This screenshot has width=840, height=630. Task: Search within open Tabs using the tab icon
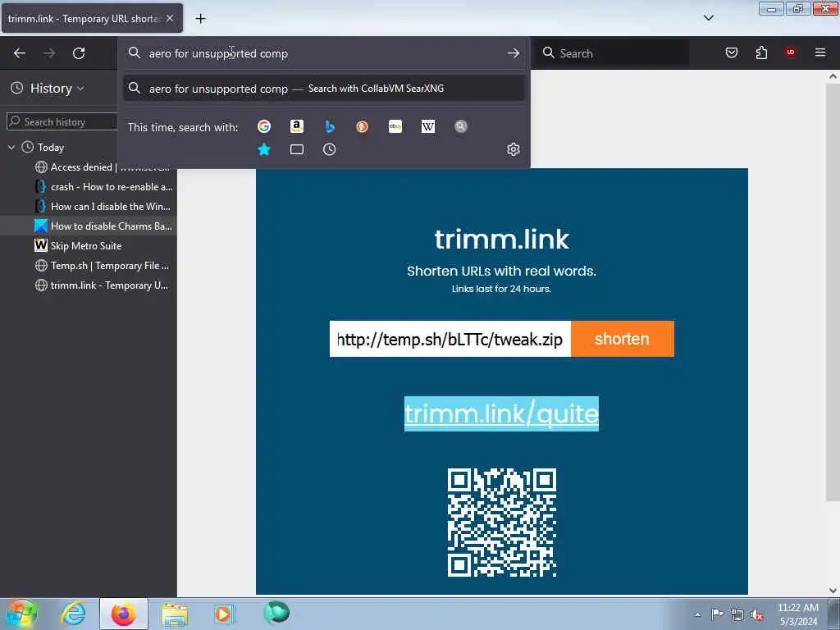point(297,149)
